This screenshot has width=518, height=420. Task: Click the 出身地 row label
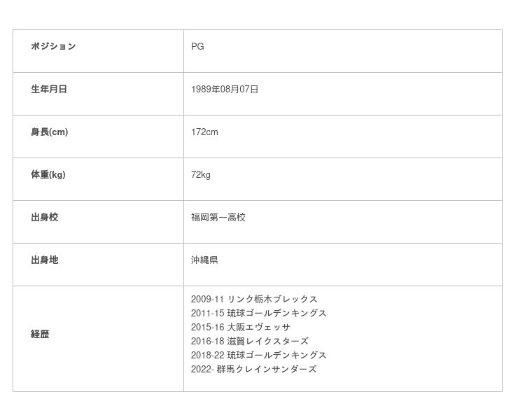tap(44, 260)
